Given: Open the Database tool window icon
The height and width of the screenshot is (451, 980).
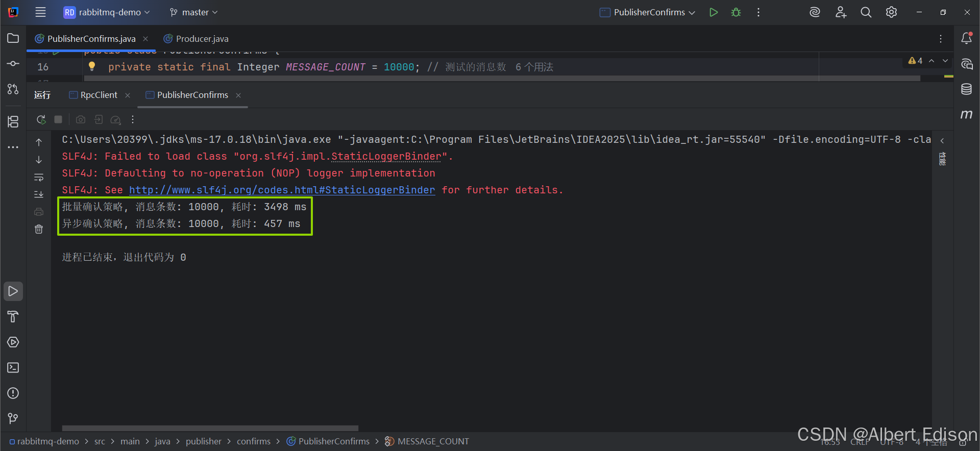Looking at the screenshot, I should coord(966,89).
